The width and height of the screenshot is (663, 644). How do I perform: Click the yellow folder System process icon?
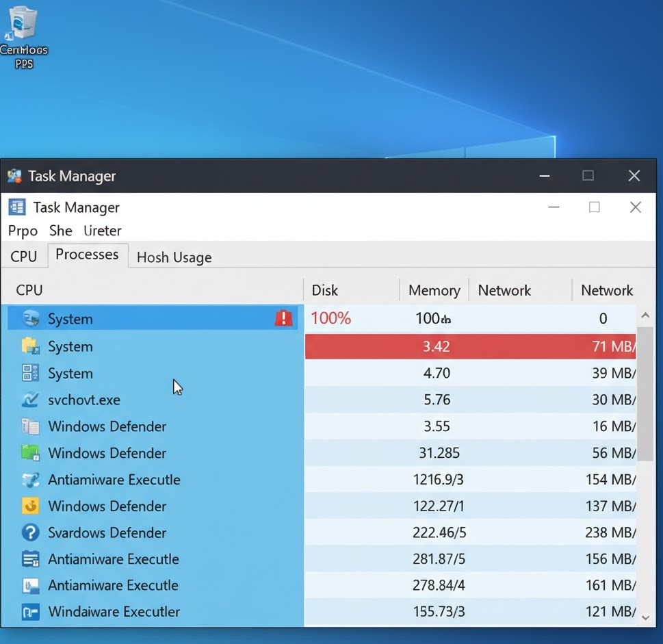pos(30,346)
